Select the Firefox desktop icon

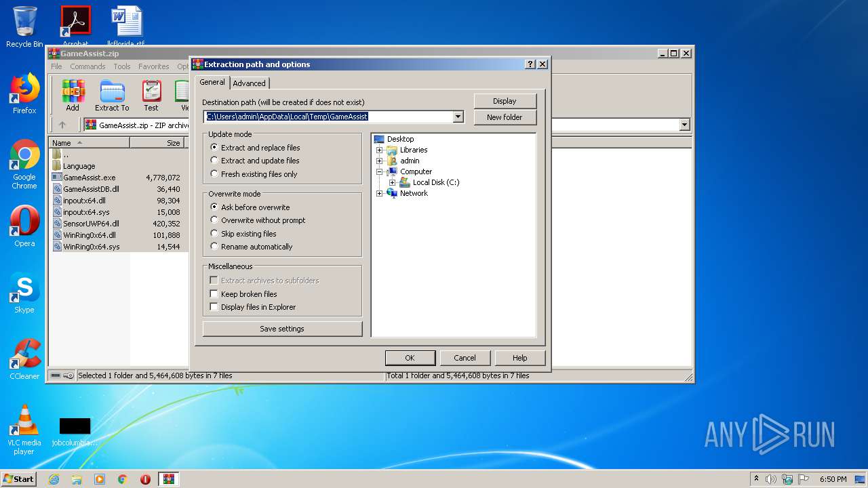(24, 94)
